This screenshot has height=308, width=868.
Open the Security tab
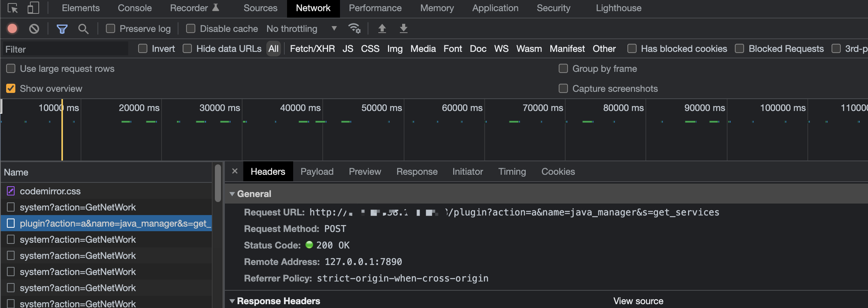(x=554, y=8)
